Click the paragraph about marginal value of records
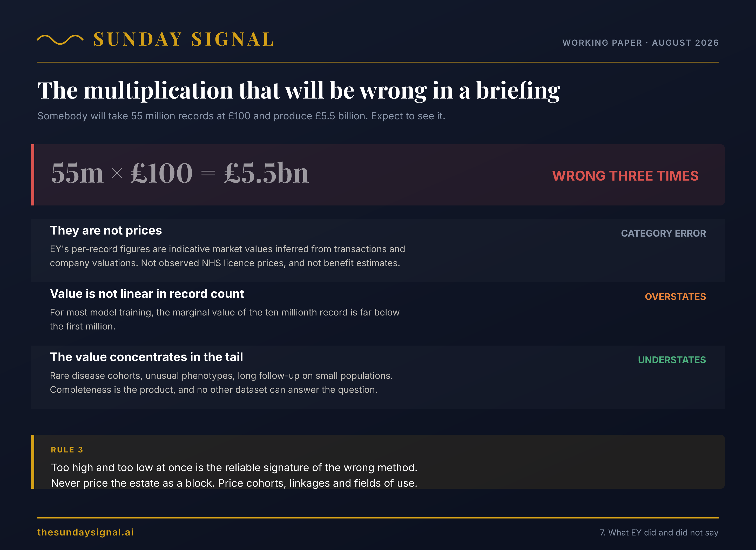Image resolution: width=756 pixels, height=550 pixels. pyautogui.click(x=225, y=319)
